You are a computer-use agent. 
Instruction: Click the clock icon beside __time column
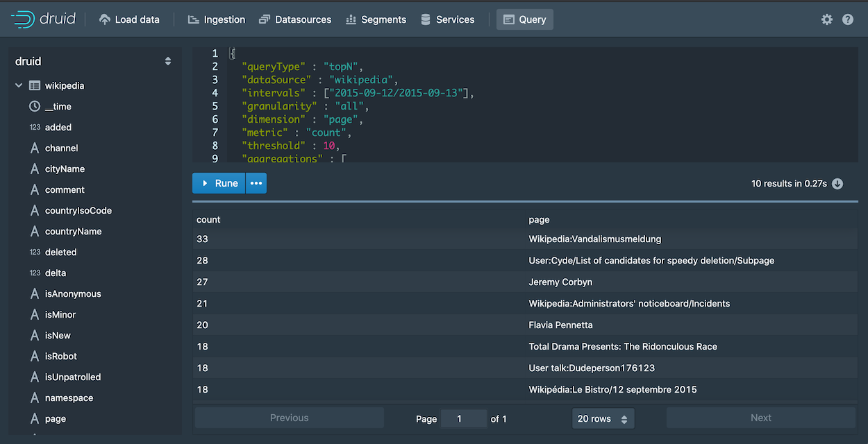tap(35, 106)
